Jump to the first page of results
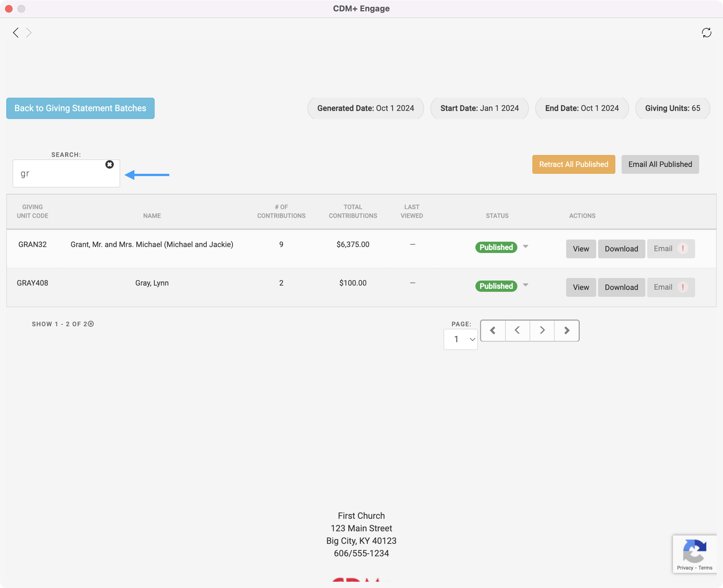723x588 pixels. (x=493, y=330)
